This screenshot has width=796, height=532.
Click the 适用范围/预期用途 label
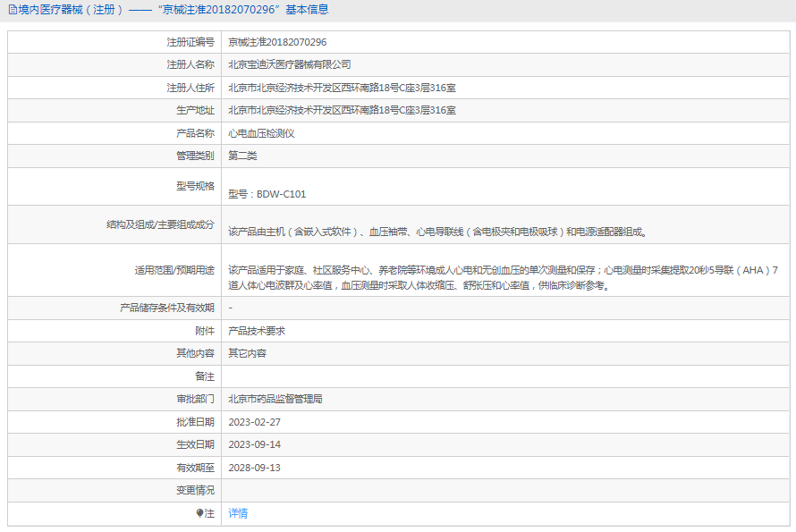pos(174,270)
